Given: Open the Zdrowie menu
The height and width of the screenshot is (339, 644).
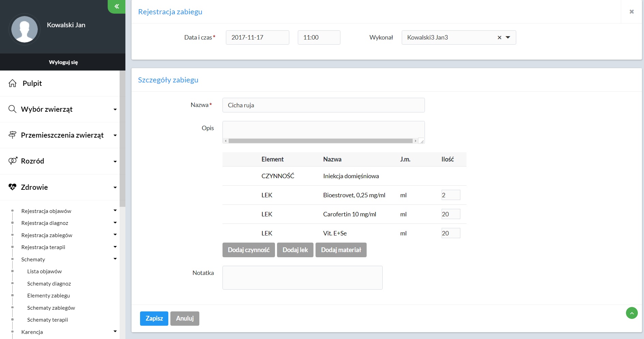Looking at the screenshot, I should 34,187.
